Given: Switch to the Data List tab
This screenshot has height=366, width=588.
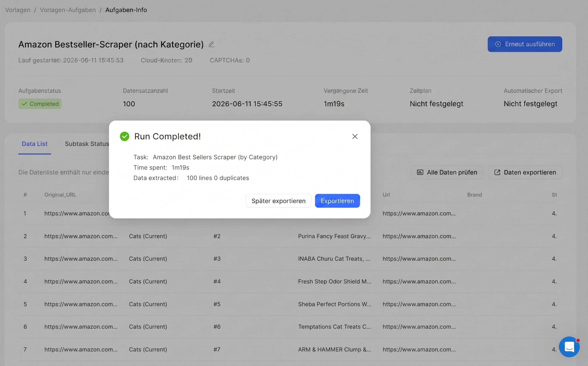Looking at the screenshot, I should coord(35,144).
